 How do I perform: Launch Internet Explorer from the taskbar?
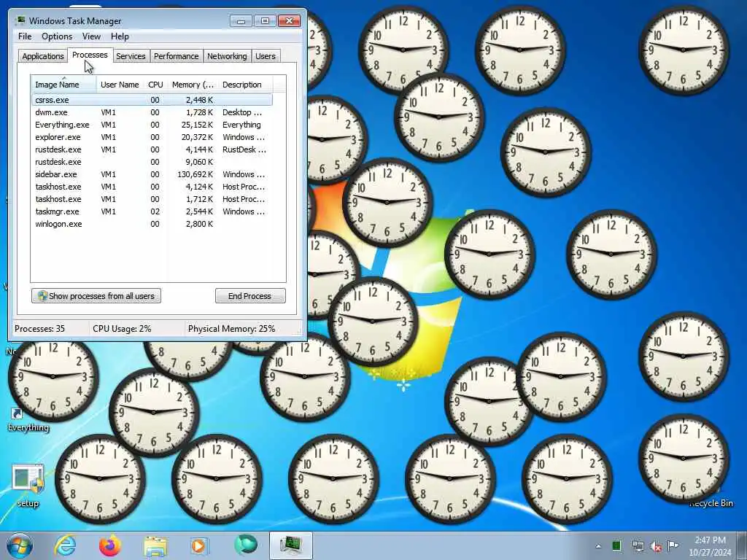coord(65,545)
